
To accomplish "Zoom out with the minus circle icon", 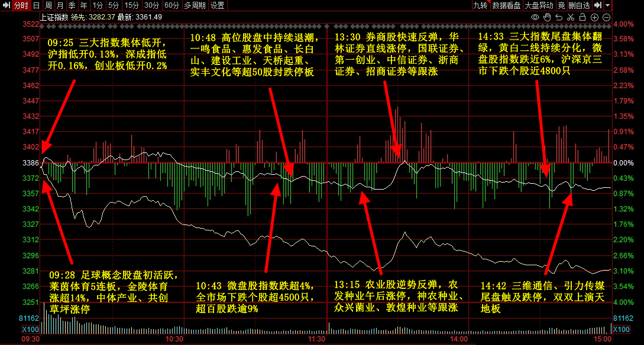I will [x=607, y=17].
